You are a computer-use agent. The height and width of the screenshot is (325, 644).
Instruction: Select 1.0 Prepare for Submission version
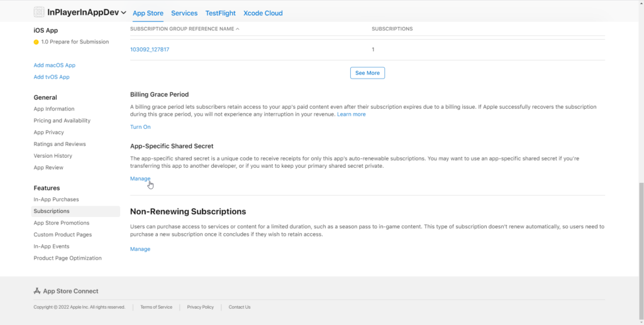[72, 42]
